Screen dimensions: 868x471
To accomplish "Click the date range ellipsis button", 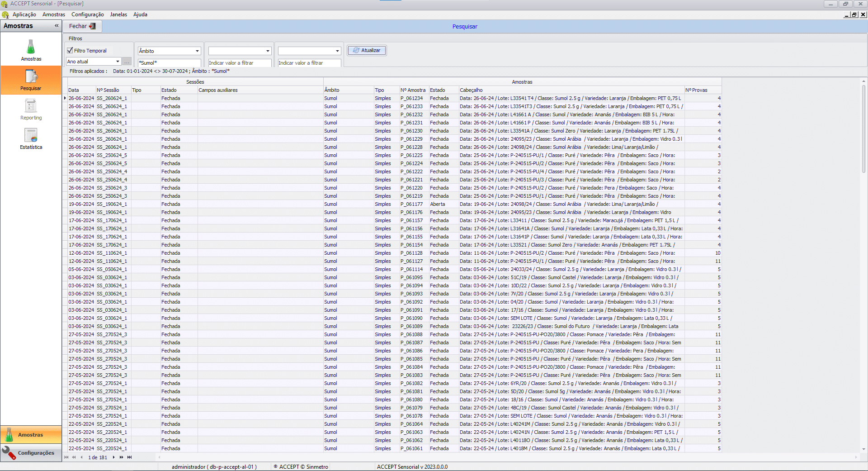I will 127,62.
